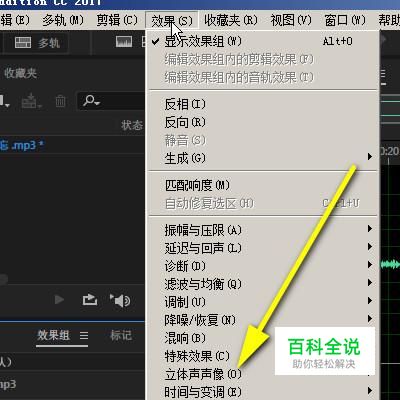Open 立体声声像 (O) submenu
400x400 pixels.
point(263,374)
